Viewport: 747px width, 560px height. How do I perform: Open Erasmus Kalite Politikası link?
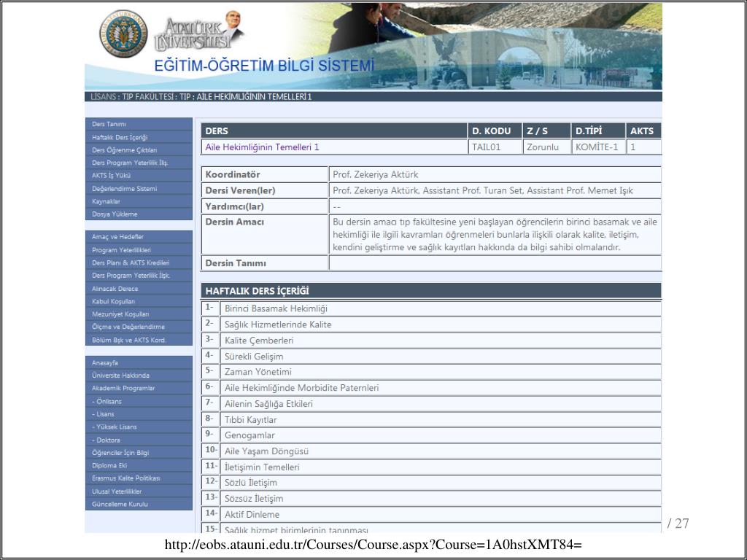pyautogui.click(x=139, y=478)
